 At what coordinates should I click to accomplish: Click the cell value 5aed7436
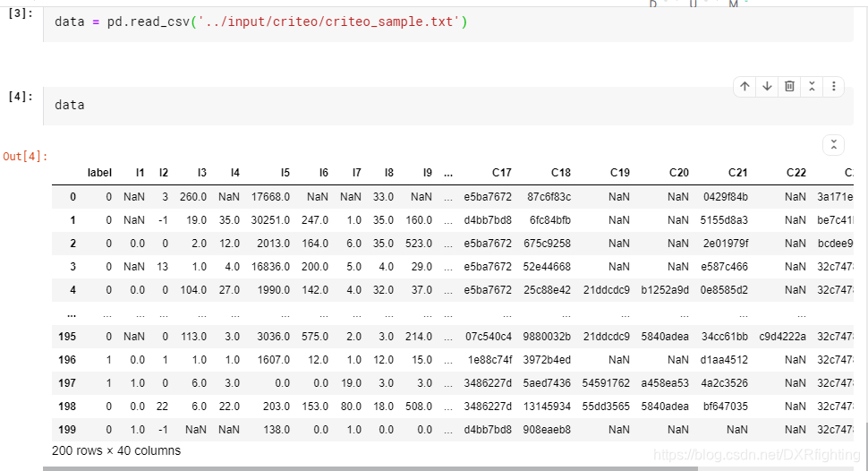click(547, 383)
